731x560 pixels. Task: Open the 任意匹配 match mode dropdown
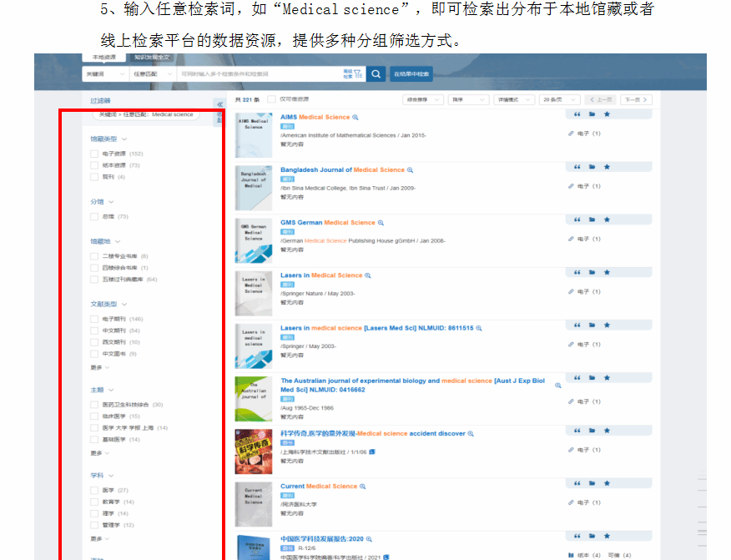pos(151,74)
